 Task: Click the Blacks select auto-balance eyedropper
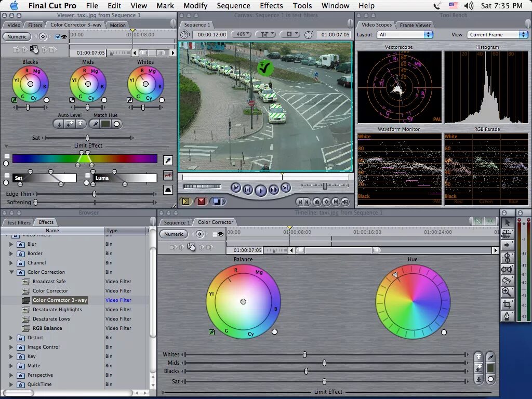click(14, 100)
